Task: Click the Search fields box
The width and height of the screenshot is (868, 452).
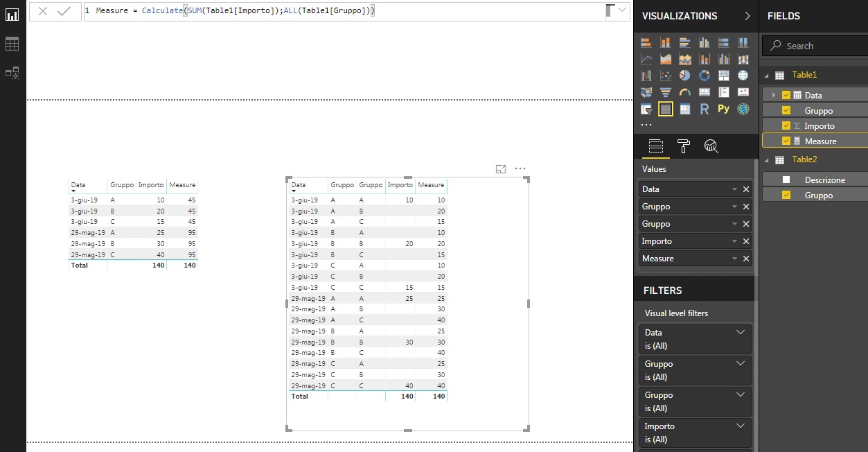Action: pyautogui.click(x=815, y=46)
